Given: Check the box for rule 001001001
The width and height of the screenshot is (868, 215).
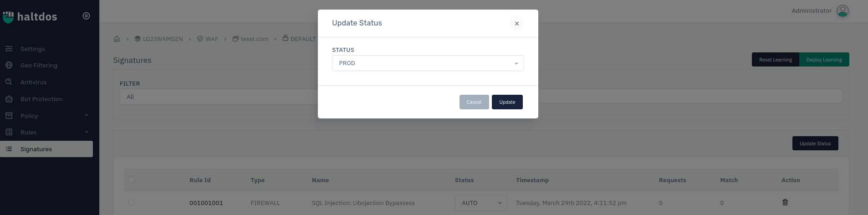Looking at the screenshot, I should [131, 203].
